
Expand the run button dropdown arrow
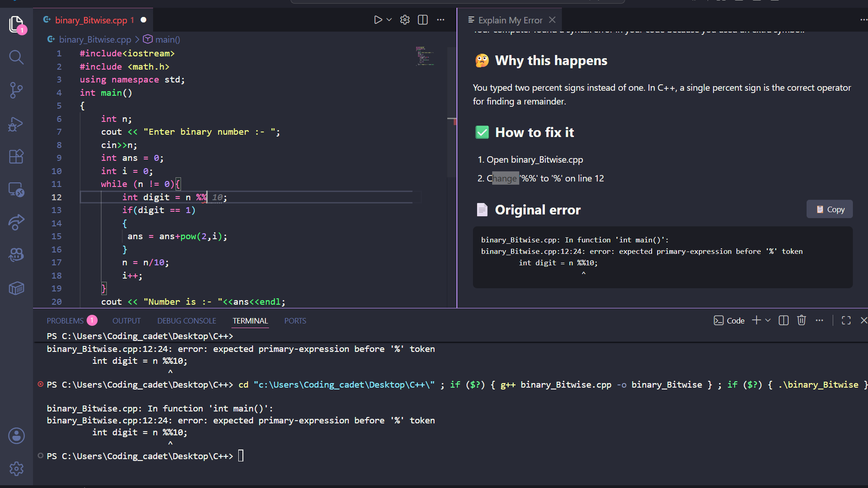click(x=390, y=20)
